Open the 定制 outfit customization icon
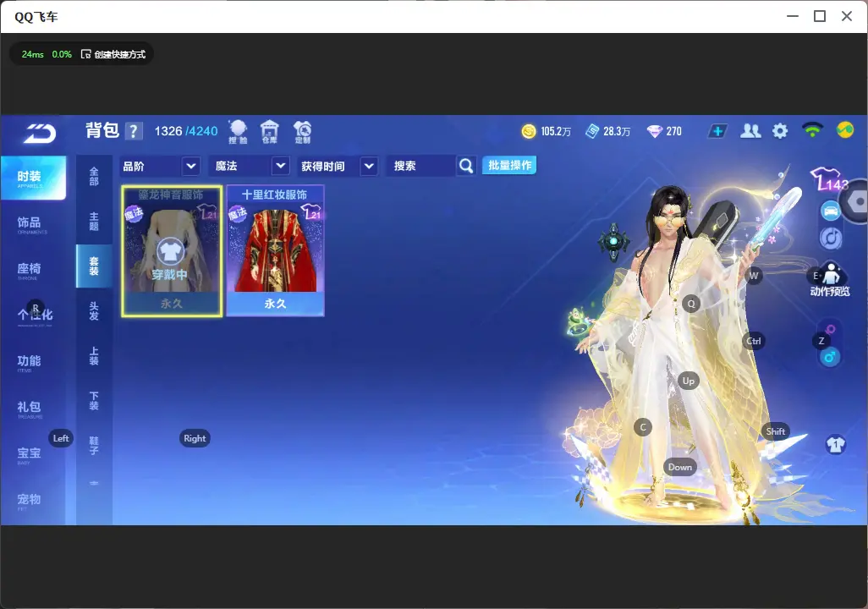 (302, 132)
